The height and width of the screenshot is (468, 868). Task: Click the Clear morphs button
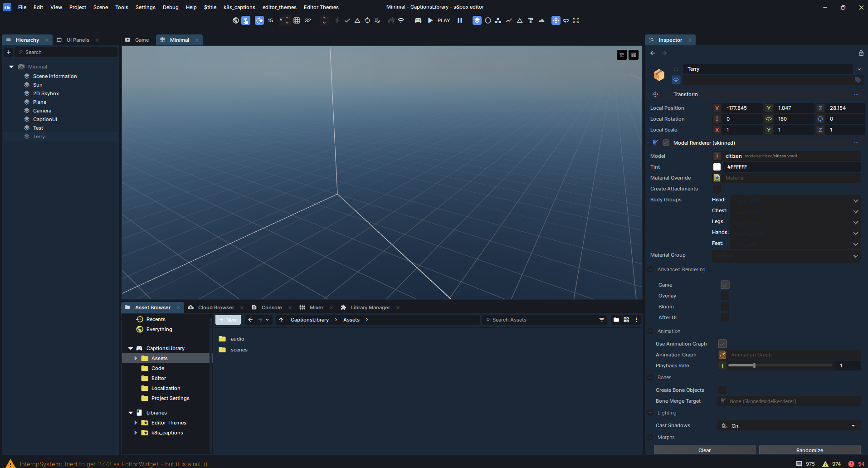tap(704, 450)
